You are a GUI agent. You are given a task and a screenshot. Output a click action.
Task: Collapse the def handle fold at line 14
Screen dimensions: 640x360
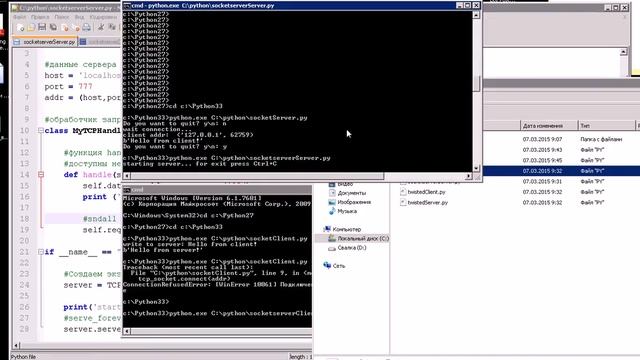pos(41,175)
